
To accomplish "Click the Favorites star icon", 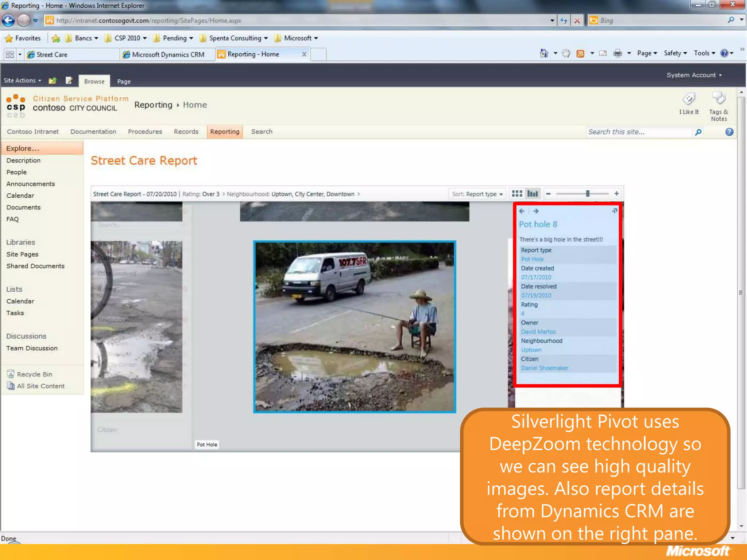I will pyautogui.click(x=9, y=38).
